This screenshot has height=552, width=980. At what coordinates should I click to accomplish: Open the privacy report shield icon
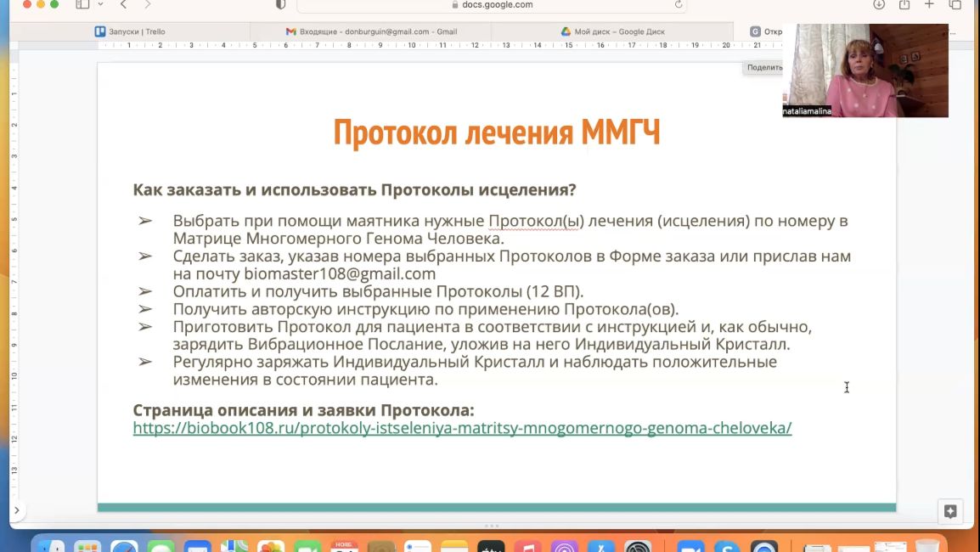click(280, 4)
